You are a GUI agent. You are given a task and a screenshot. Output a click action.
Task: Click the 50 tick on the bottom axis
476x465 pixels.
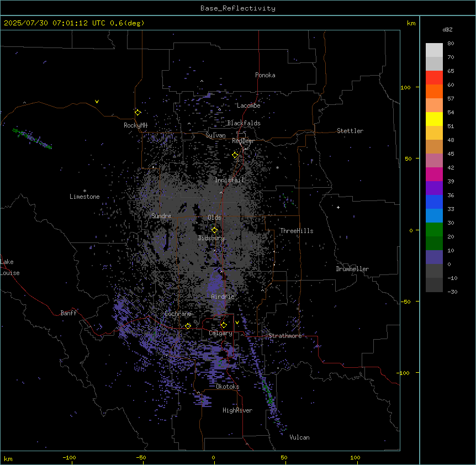tap(284, 458)
